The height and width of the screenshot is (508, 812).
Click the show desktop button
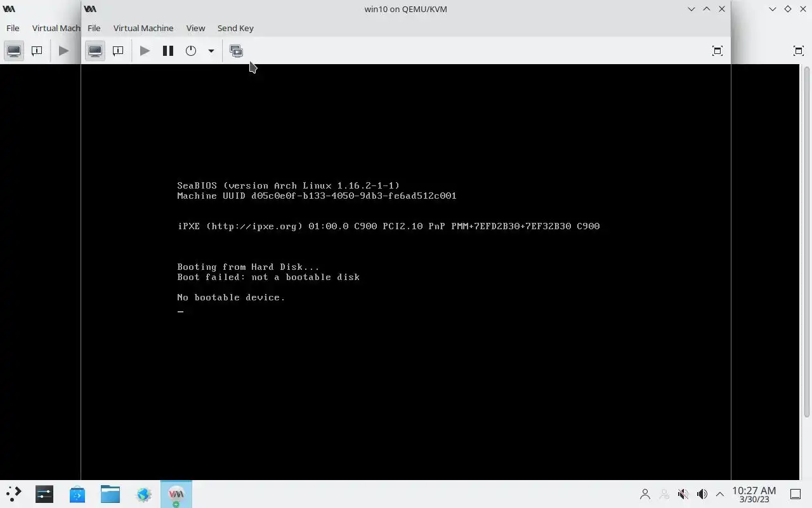[x=796, y=493]
